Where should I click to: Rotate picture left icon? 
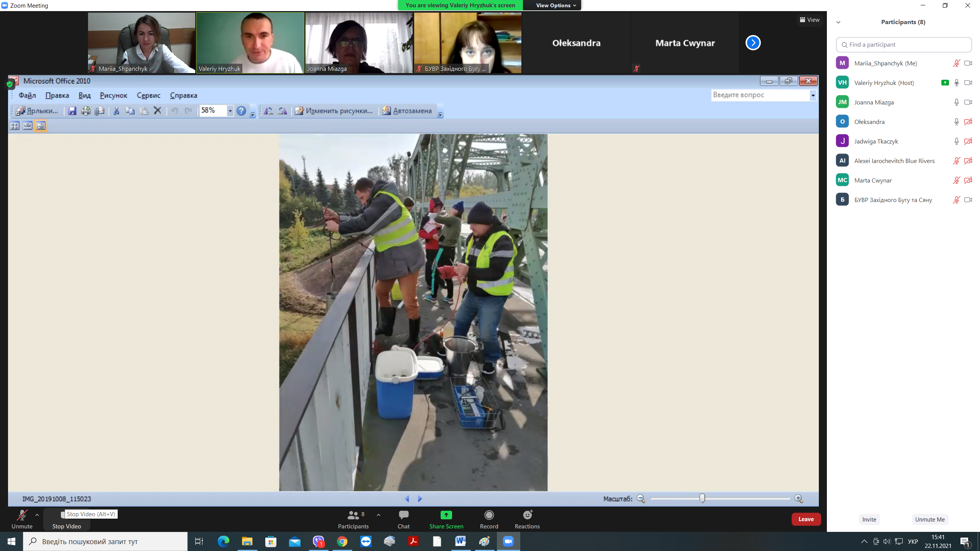click(269, 111)
